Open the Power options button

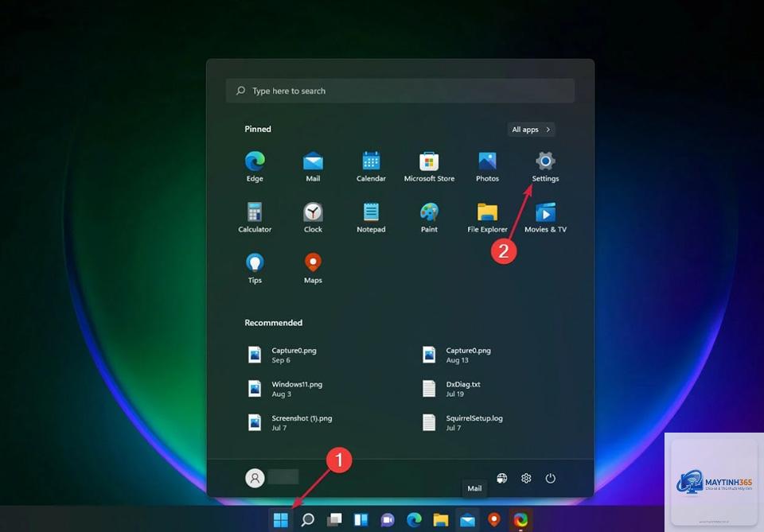tap(550, 478)
